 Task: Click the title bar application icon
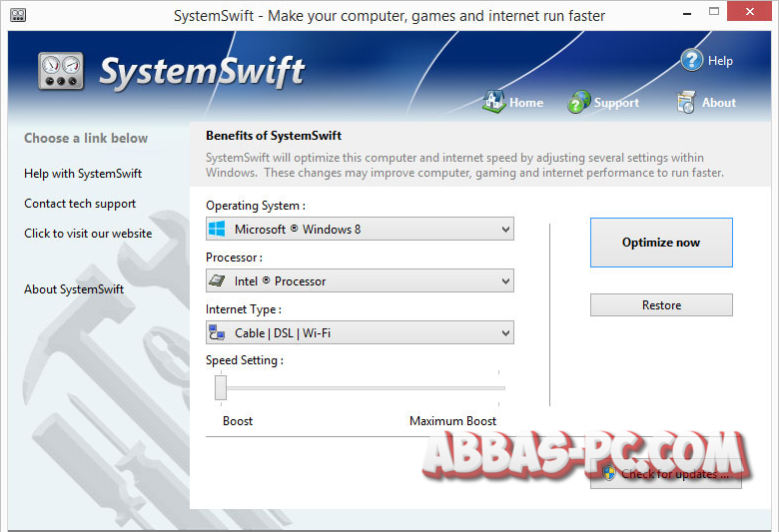(18, 15)
